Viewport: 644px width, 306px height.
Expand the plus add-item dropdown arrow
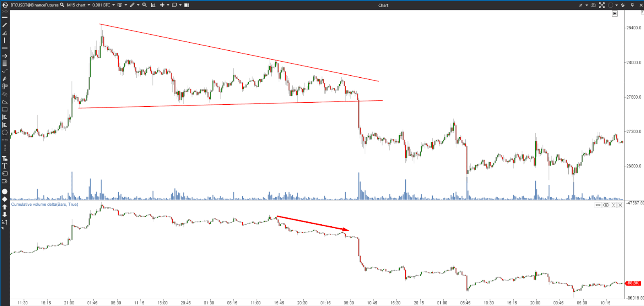(168, 5)
